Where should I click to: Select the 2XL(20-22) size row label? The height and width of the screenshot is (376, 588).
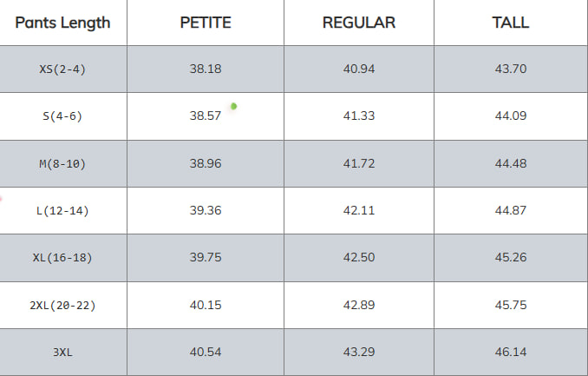pyautogui.click(x=62, y=305)
